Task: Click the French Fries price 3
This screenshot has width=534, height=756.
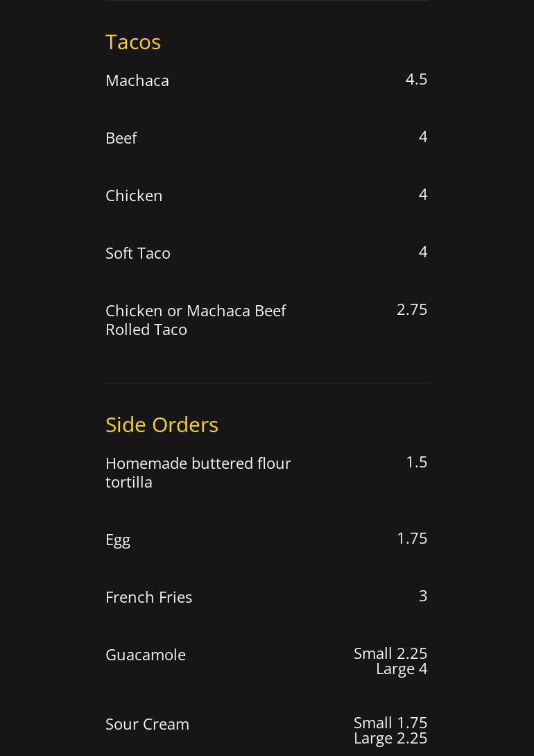Action: [x=422, y=596]
